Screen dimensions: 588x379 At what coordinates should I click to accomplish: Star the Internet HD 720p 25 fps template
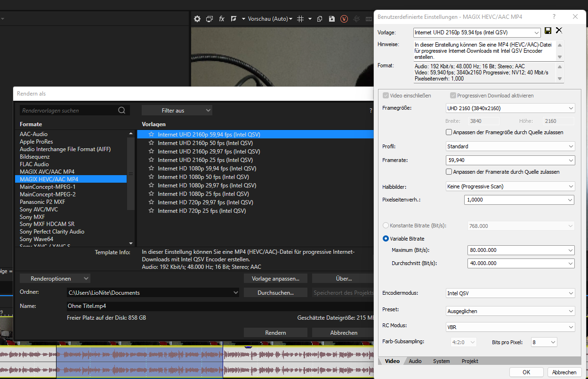pyautogui.click(x=151, y=210)
